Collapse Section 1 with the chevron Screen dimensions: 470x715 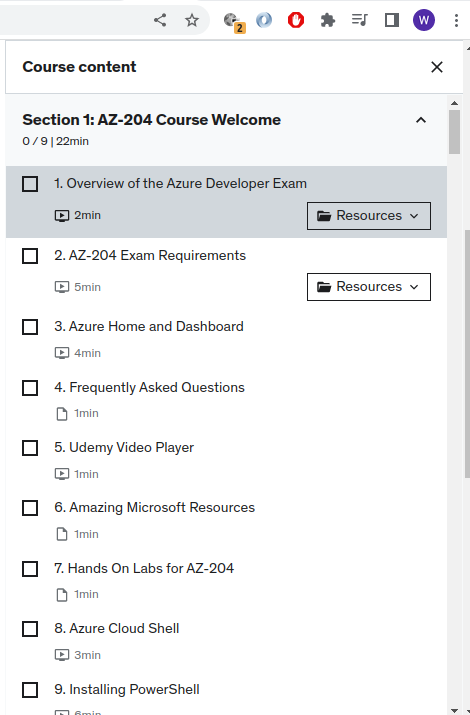pyautogui.click(x=421, y=120)
